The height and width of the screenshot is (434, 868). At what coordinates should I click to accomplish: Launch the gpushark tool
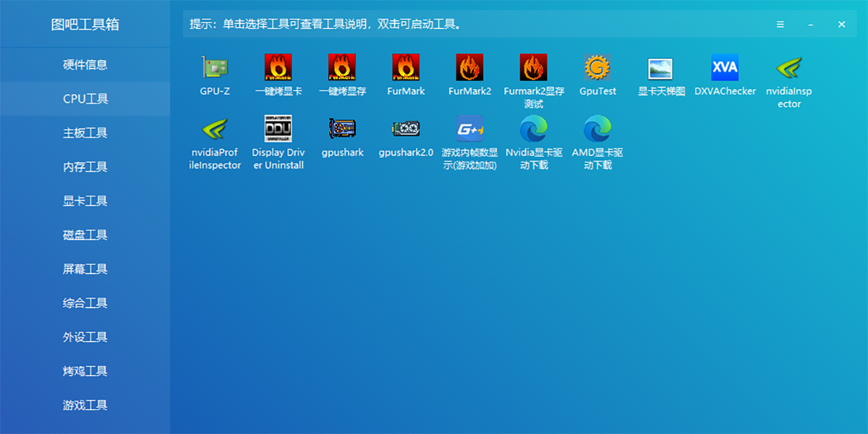click(x=342, y=129)
